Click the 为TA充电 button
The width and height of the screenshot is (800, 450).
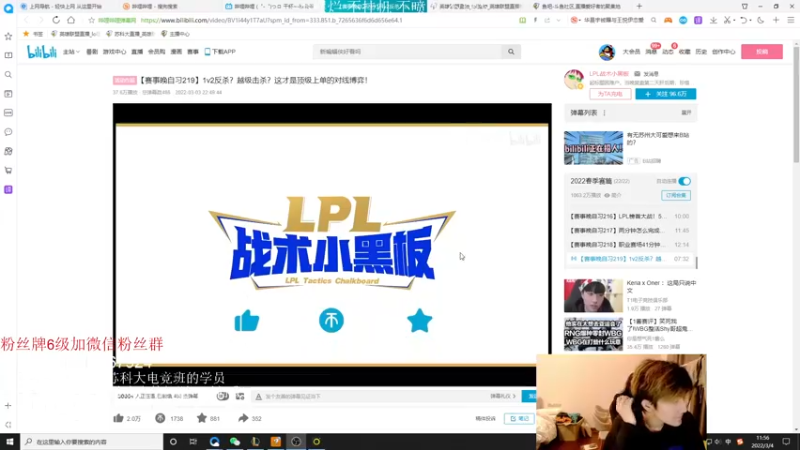[610, 94]
